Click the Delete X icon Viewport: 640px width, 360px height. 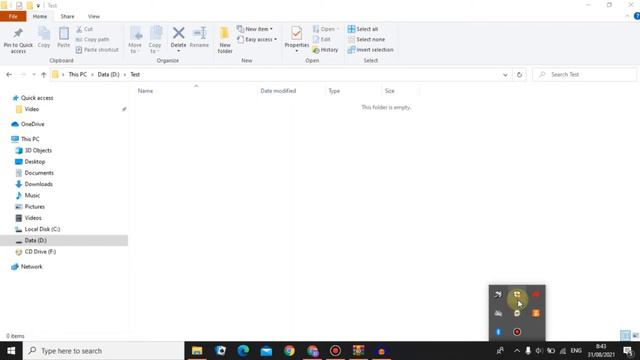coord(178,33)
